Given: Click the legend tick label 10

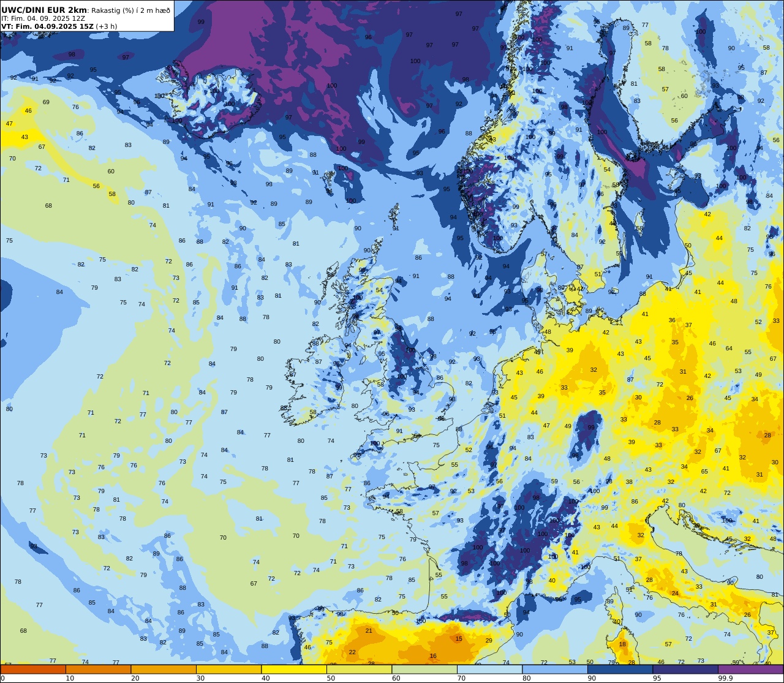Looking at the screenshot, I should 70,678.
